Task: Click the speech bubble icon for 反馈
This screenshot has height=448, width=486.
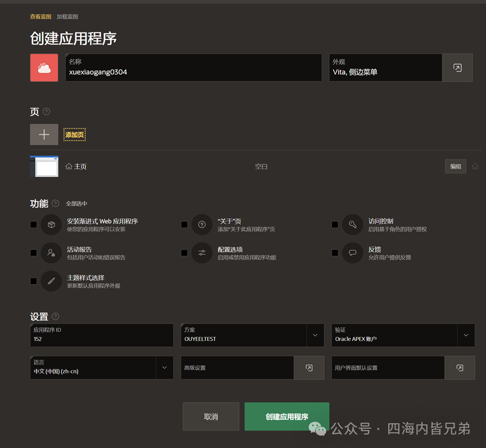Action: tap(352, 253)
